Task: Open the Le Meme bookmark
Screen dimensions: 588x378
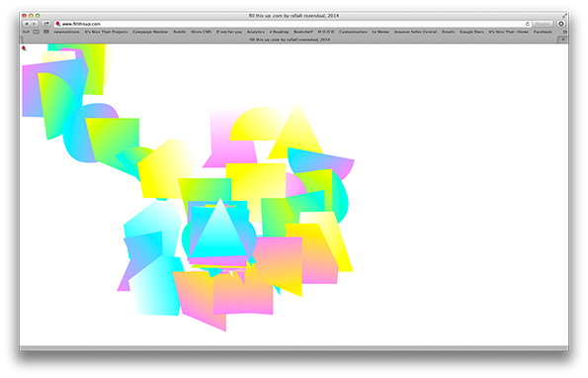Action: tap(380, 32)
